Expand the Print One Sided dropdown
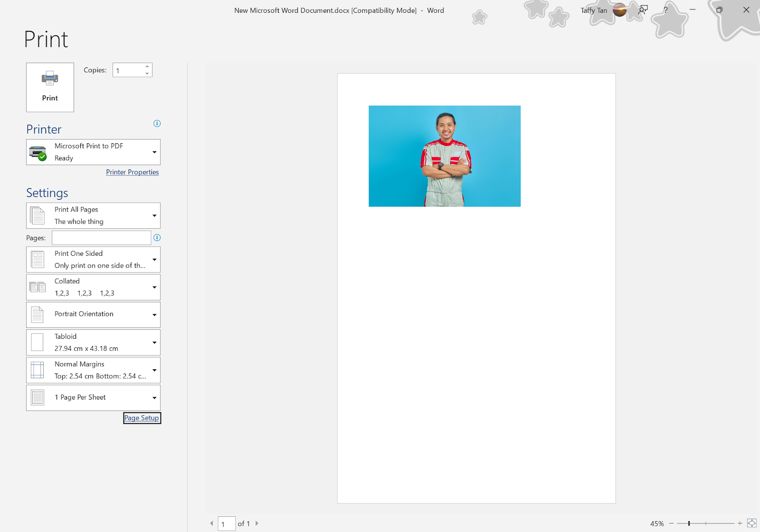The width and height of the screenshot is (760, 532). coord(93,260)
